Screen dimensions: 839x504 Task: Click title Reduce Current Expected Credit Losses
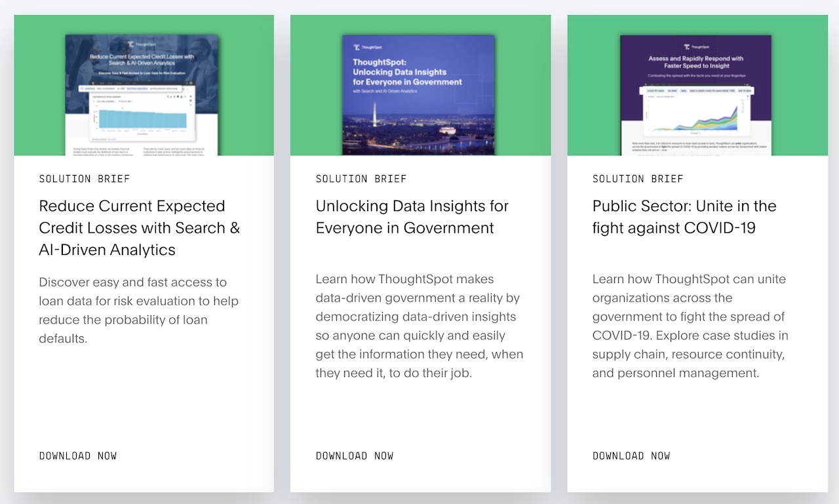(140, 227)
